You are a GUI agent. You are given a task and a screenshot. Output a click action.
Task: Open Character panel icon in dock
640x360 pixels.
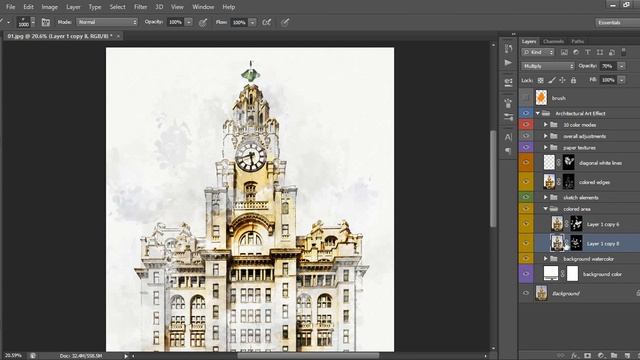[508, 137]
